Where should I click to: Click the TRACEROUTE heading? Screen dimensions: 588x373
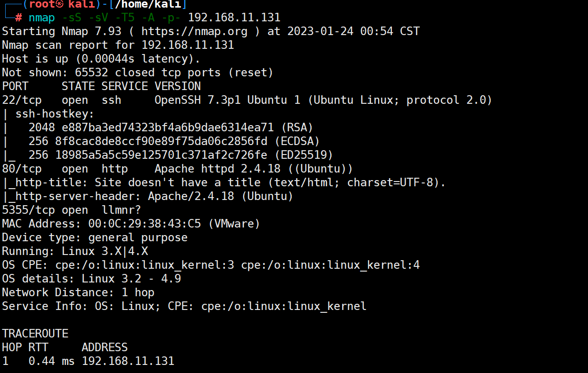(35, 334)
